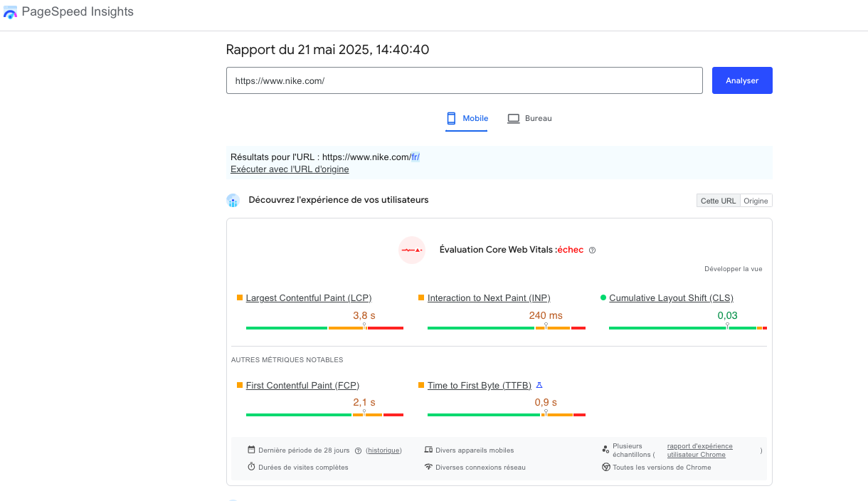
Task: Open help icon next to 28-day period
Action: [x=358, y=450]
